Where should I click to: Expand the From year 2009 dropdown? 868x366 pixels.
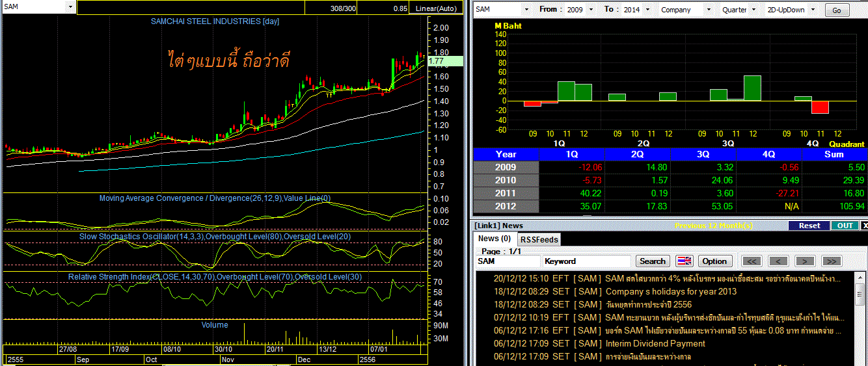point(591,10)
